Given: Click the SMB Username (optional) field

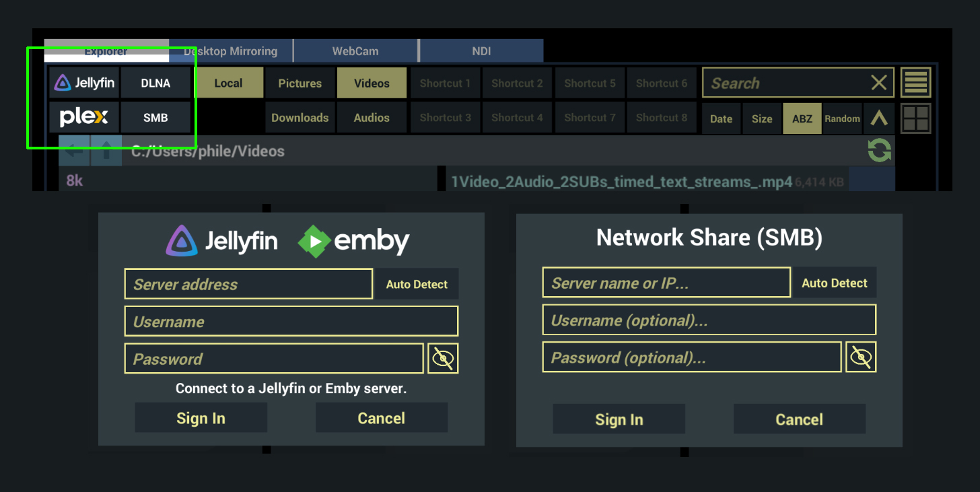Looking at the screenshot, I should click(709, 320).
